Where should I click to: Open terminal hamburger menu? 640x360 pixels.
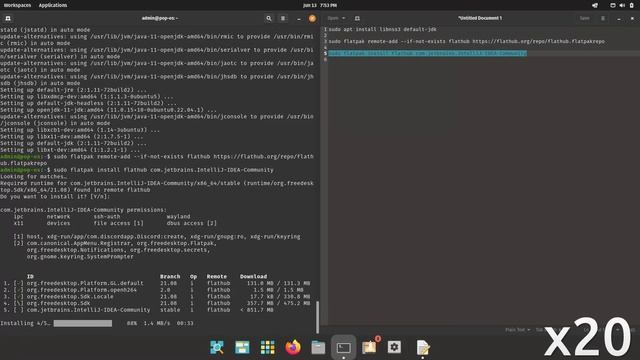[x=283, y=18]
